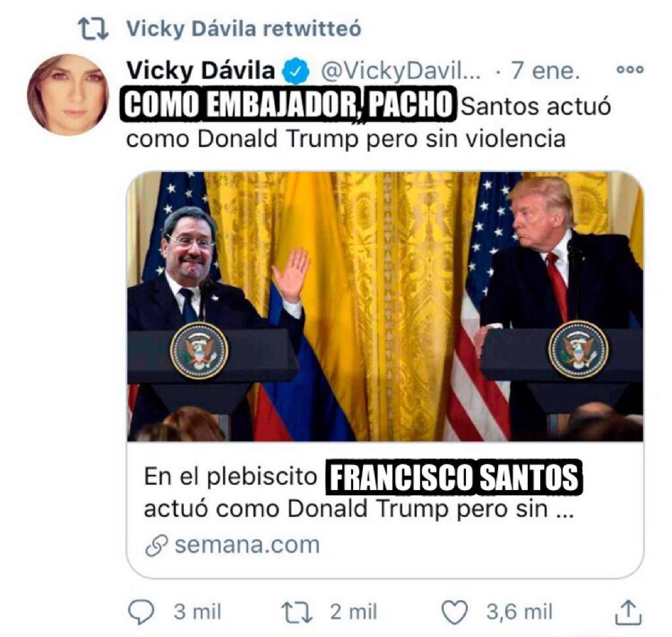Open the @VickyDavil... handle
Screen dimensions: 672x637
tap(401, 72)
